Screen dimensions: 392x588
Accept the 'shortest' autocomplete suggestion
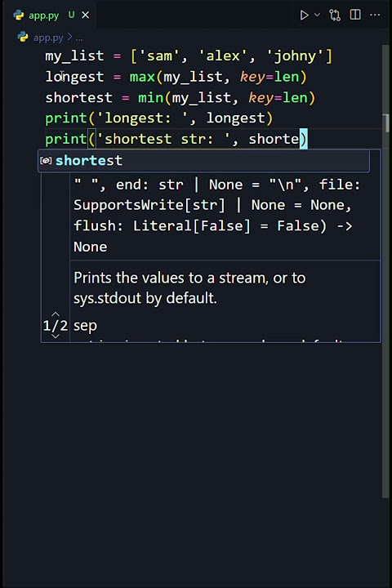point(203,161)
